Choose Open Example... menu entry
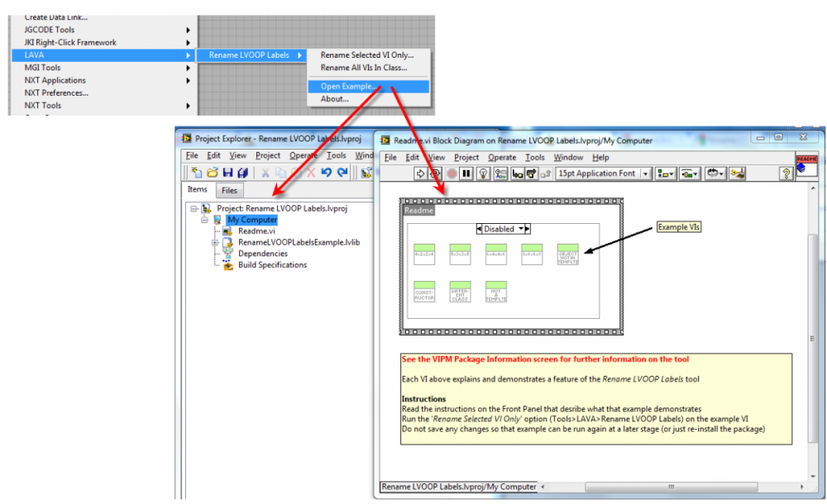This screenshot has width=827, height=504. point(368,87)
